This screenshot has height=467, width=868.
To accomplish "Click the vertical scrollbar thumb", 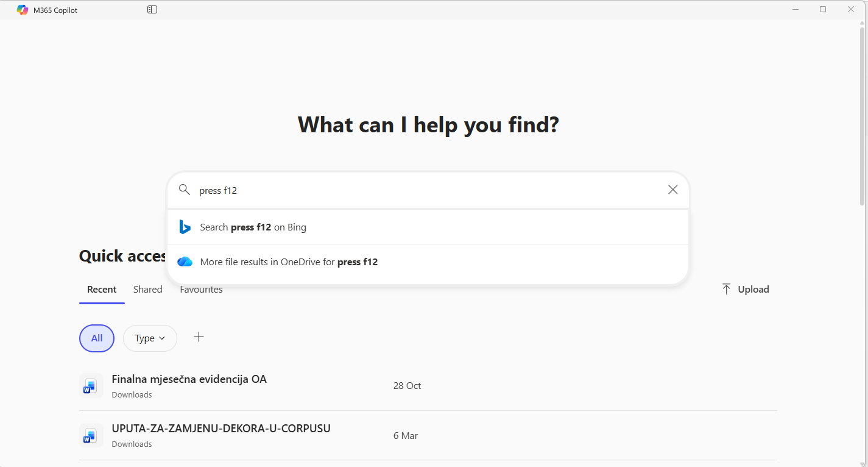I will pyautogui.click(x=862, y=116).
